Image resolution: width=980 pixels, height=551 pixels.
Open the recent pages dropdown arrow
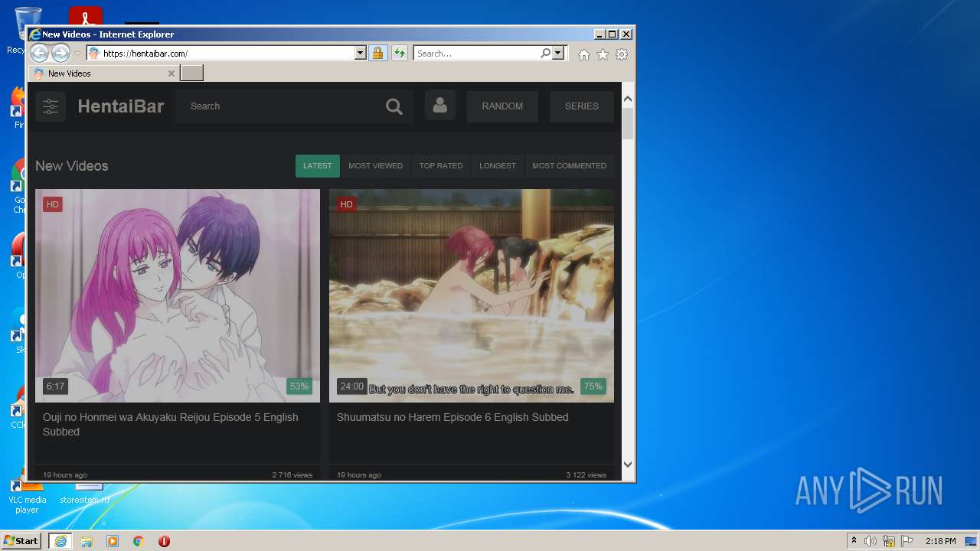[x=77, y=54]
